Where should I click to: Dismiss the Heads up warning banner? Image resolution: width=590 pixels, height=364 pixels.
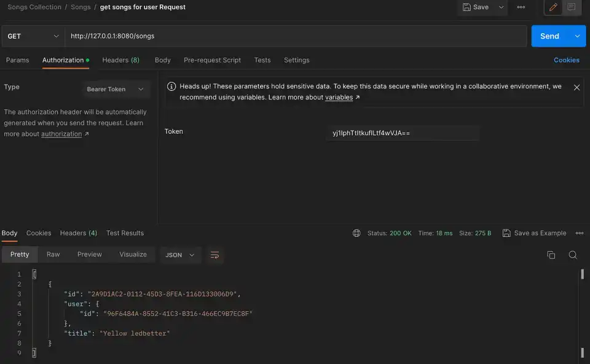576,88
